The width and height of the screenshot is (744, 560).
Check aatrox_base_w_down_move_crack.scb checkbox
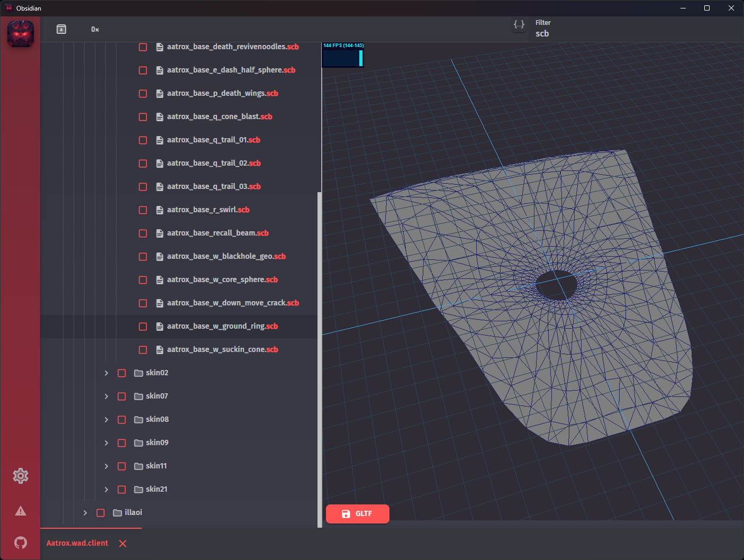tap(143, 303)
